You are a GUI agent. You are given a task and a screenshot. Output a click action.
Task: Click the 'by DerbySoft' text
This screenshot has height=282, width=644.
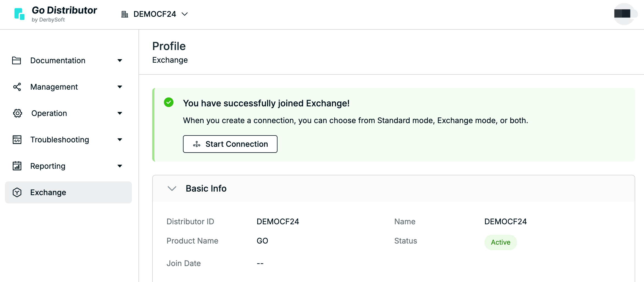point(48,20)
